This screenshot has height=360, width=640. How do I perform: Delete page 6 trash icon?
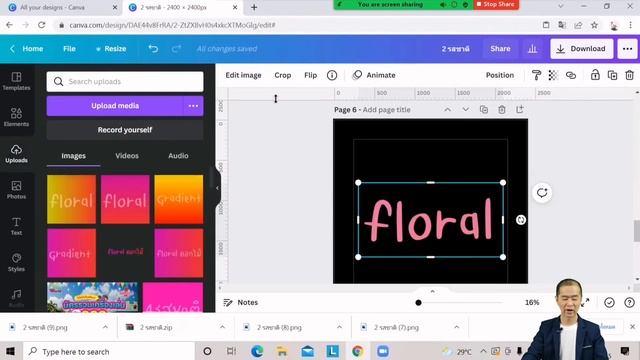502,109
